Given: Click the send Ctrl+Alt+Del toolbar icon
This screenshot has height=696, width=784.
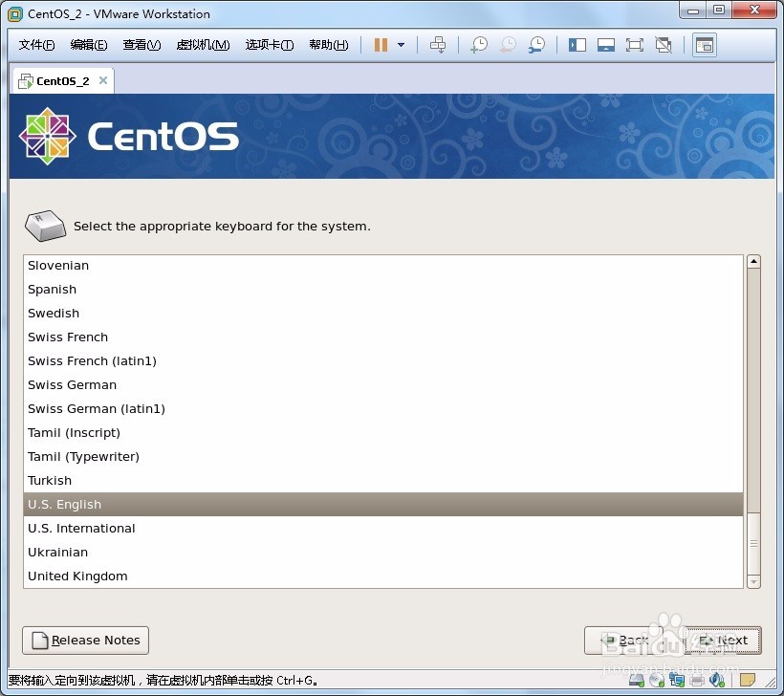Looking at the screenshot, I should tap(438, 45).
